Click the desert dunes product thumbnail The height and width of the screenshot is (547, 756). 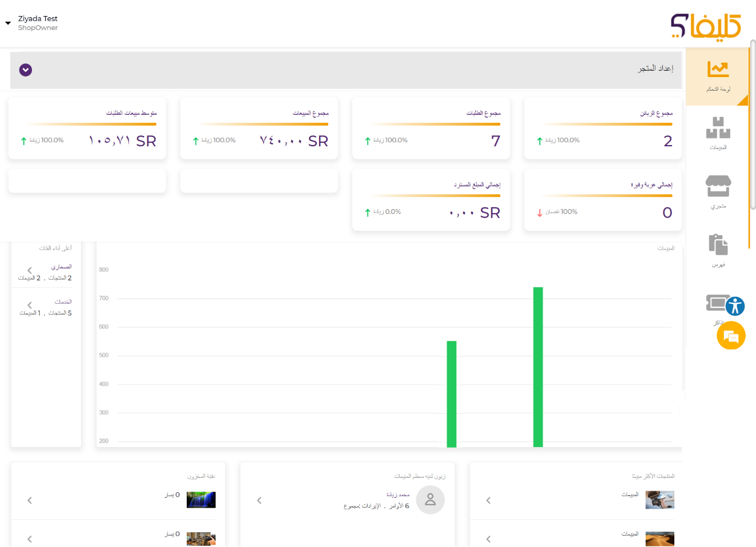pos(660,539)
